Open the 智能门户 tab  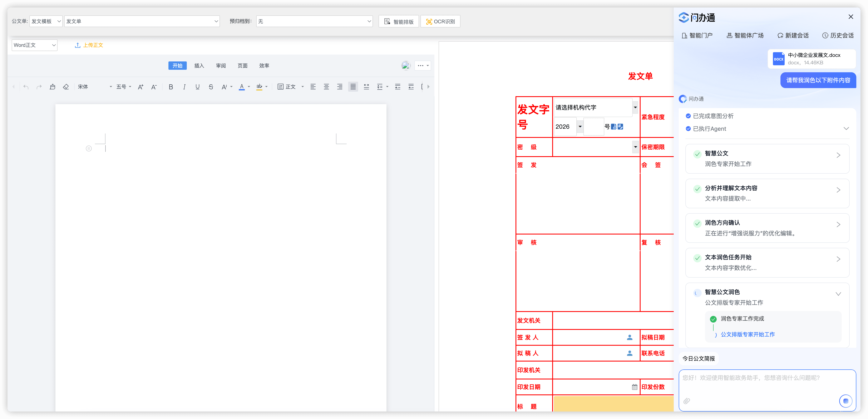(x=697, y=35)
